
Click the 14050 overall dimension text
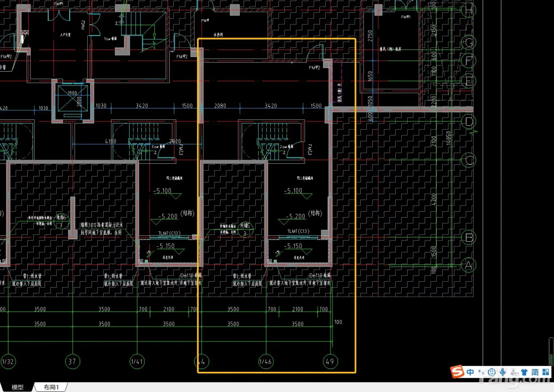click(x=448, y=138)
